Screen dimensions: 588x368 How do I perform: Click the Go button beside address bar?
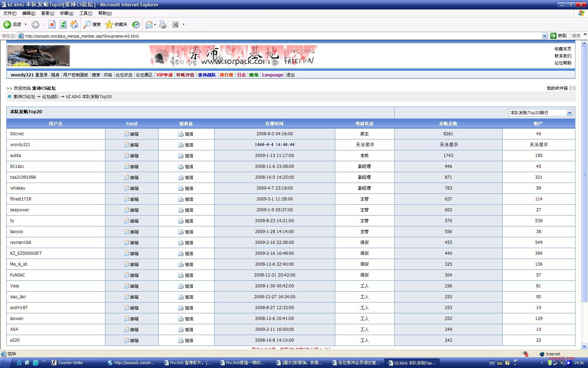[x=559, y=36]
